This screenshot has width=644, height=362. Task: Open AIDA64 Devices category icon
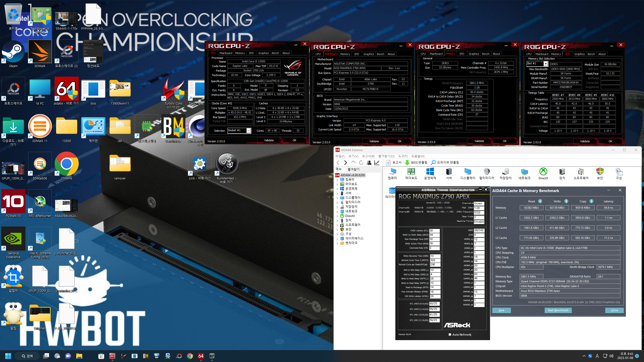(562, 174)
